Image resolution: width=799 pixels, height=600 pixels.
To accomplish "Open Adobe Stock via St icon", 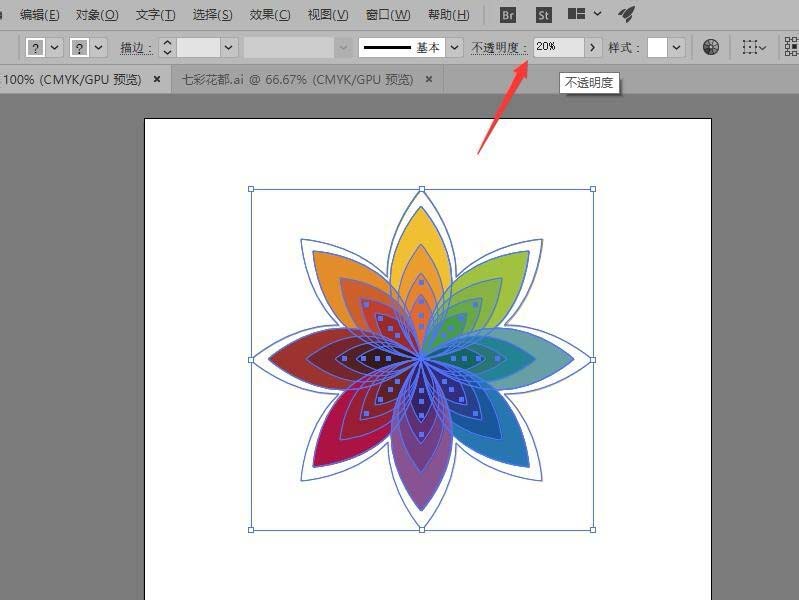I will pyautogui.click(x=543, y=15).
